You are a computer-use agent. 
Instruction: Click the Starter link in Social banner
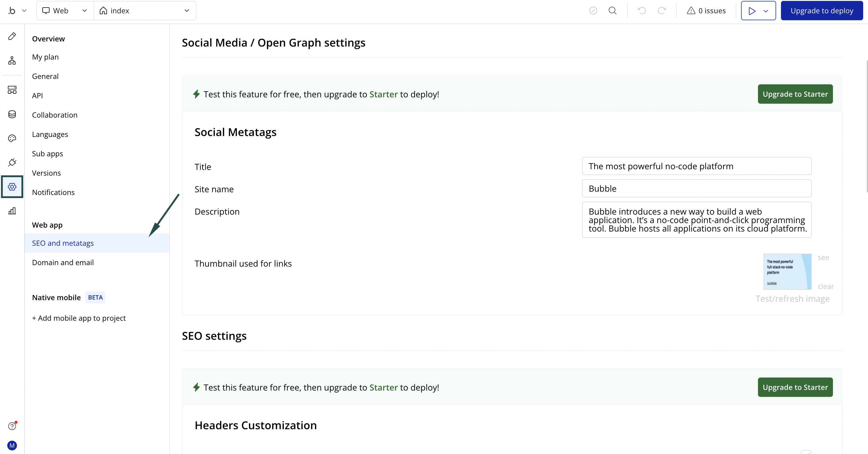pos(384,94)
